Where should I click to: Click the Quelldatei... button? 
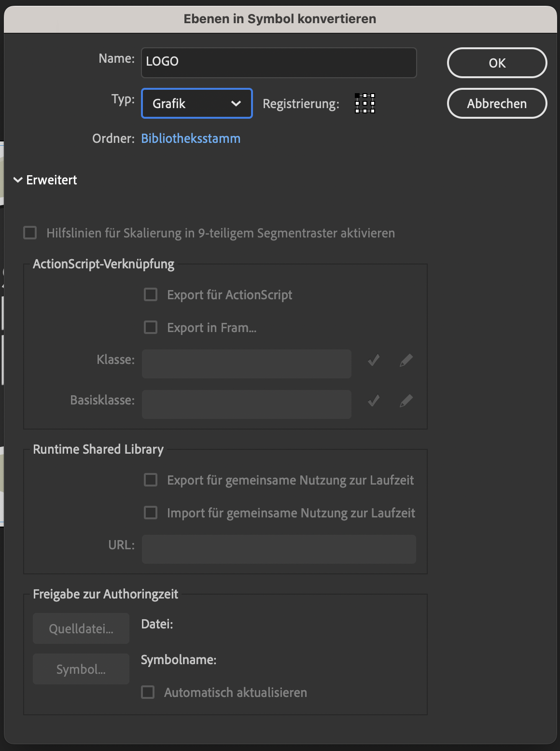click(81, 628)
